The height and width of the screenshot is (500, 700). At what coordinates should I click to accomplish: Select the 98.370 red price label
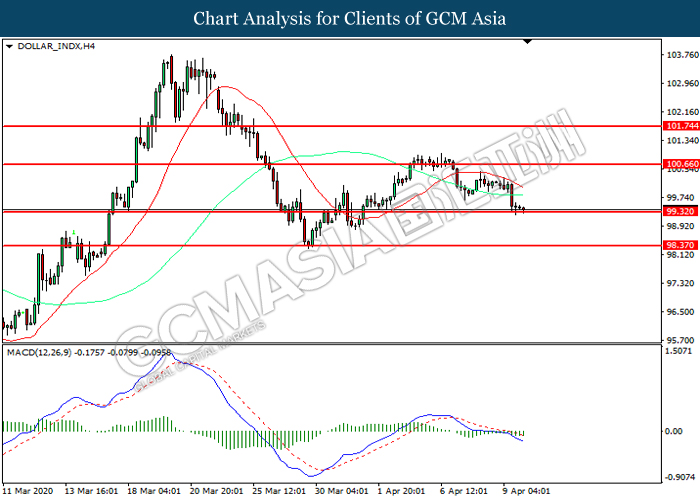point(682,245)
